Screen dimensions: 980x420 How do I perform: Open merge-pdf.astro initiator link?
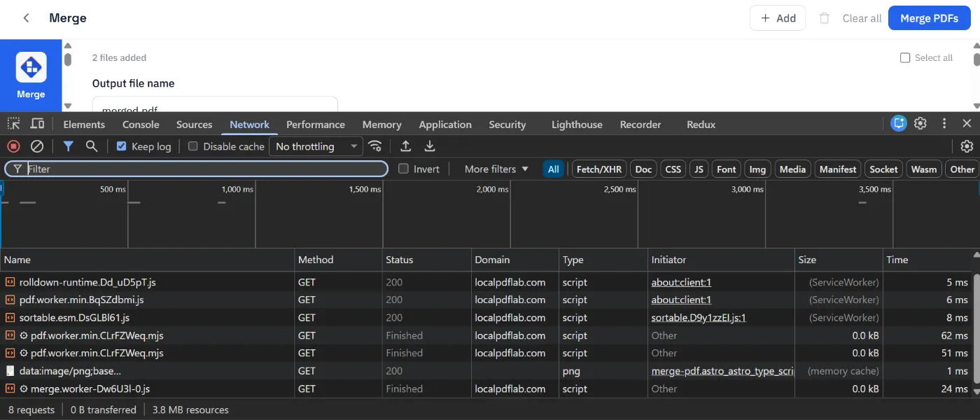click(722, 371)
